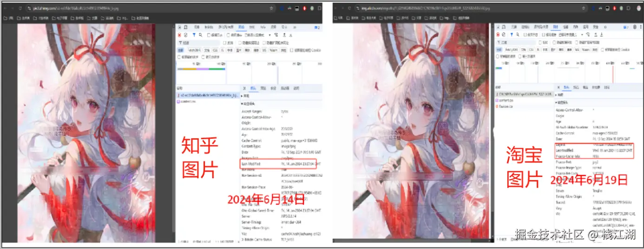Screen dimensions: 644x249
Task: Click red record button in Taobao Network panel
Action: (498, 35)
